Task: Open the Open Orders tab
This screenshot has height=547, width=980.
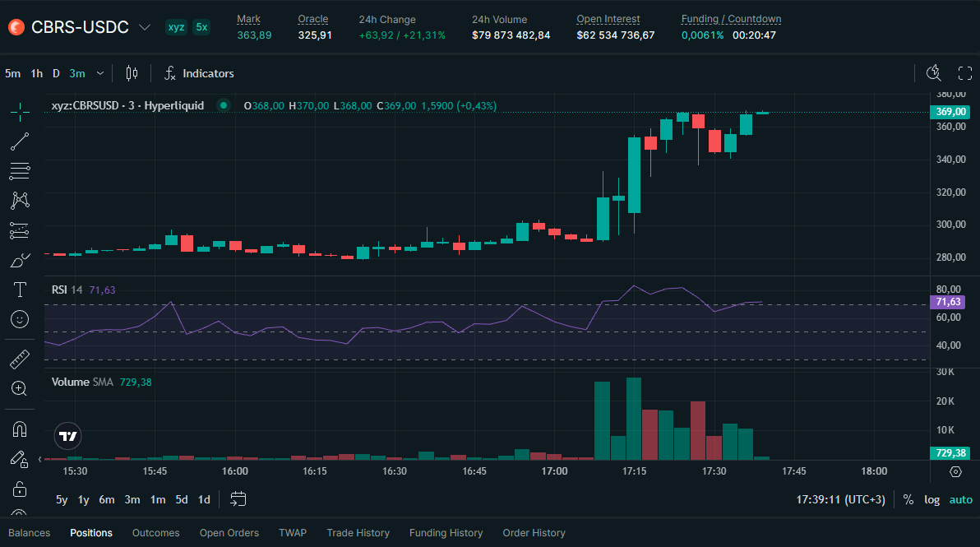Action: [x=229, y=533]
